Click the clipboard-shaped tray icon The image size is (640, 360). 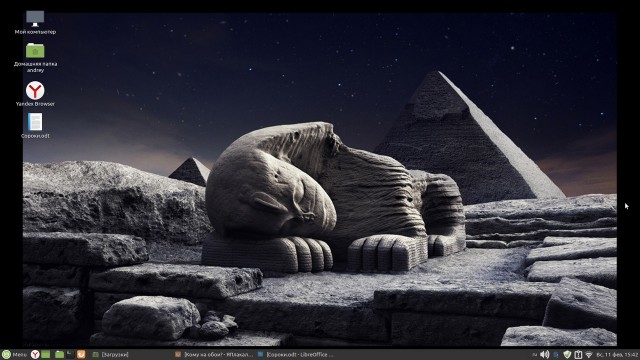pyautogui.click(x=578, y=354)
